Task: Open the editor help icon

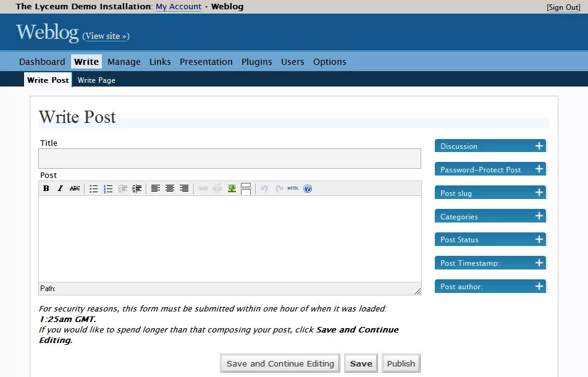Action: click(308, 188)
